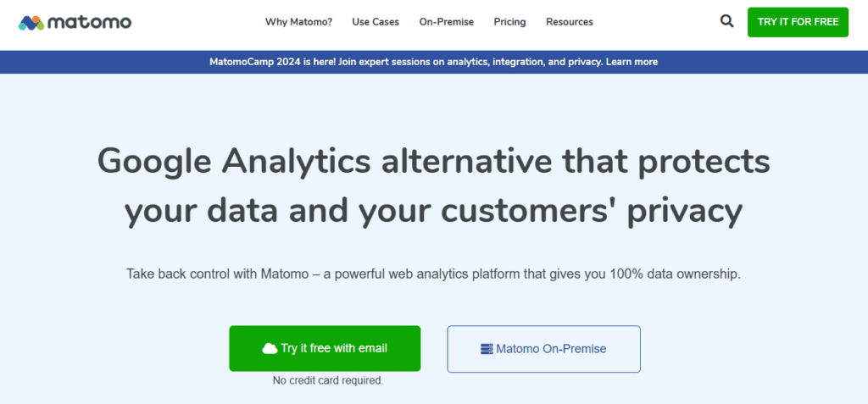Image resolution: width=868 pixels, height=404 pixels.
Task: Click the Matomo On-Premise button label
Action: [551, 349]
